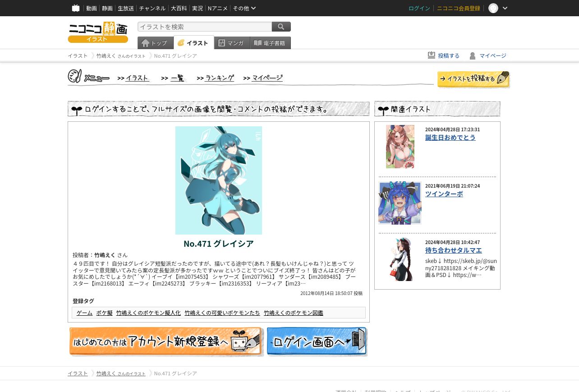This screenshot has height=392, width=579.
Task: Open 誕生日おめでとう related thumbnail
Action: tap(400, 147)
